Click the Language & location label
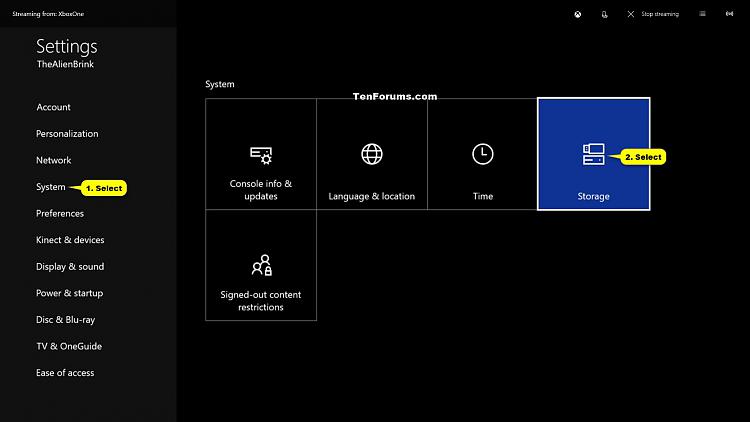The image size is (750, 422). [x=372, y=196]
